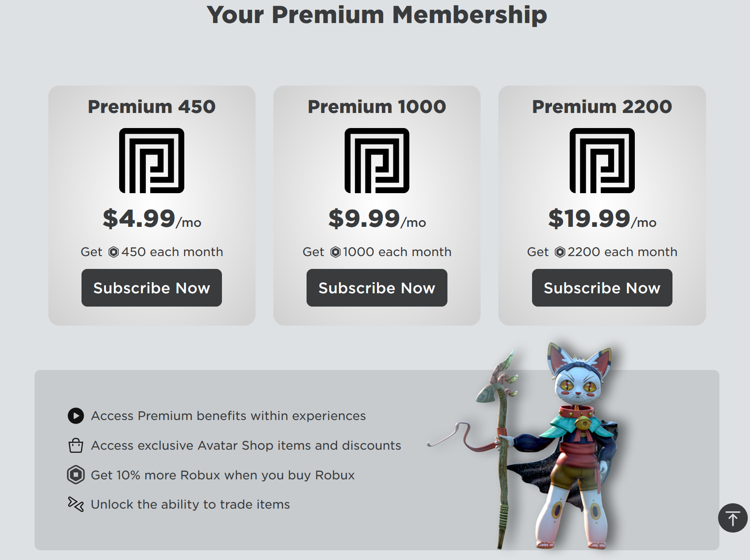Click the play icon beside Premium benefits
750x560 pixels.
(x=76, y=416)
